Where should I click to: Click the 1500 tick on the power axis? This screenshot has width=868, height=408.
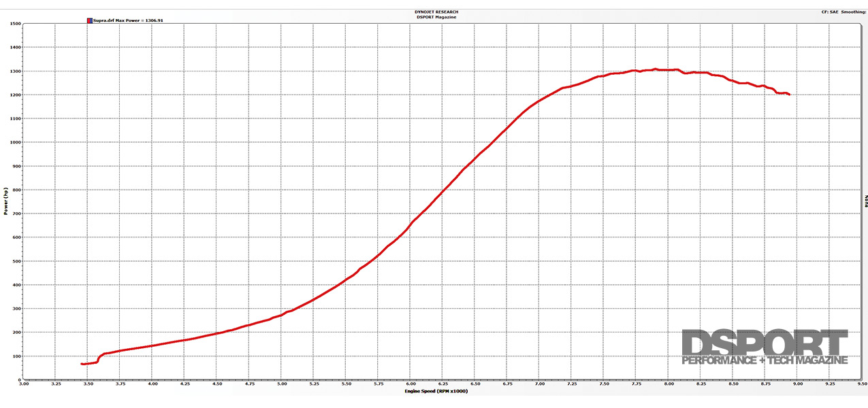(15, 24)
